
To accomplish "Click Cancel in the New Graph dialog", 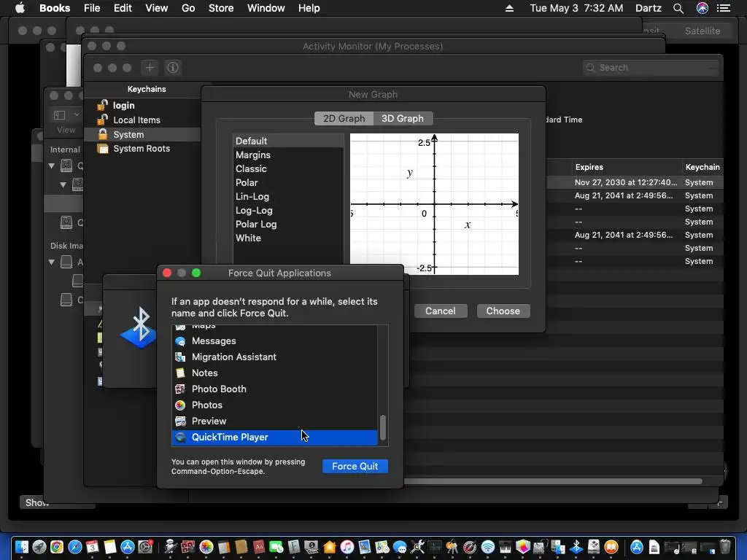I will coord(440,311).
